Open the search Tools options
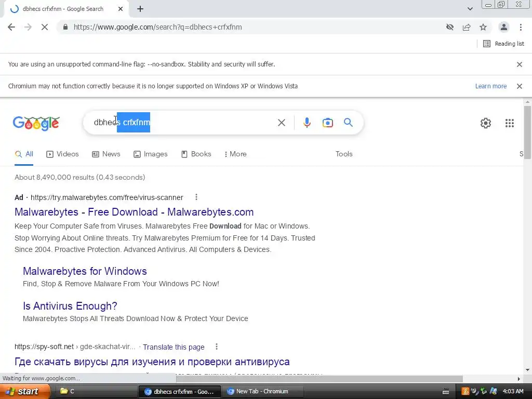 click(x=344, y=154)
